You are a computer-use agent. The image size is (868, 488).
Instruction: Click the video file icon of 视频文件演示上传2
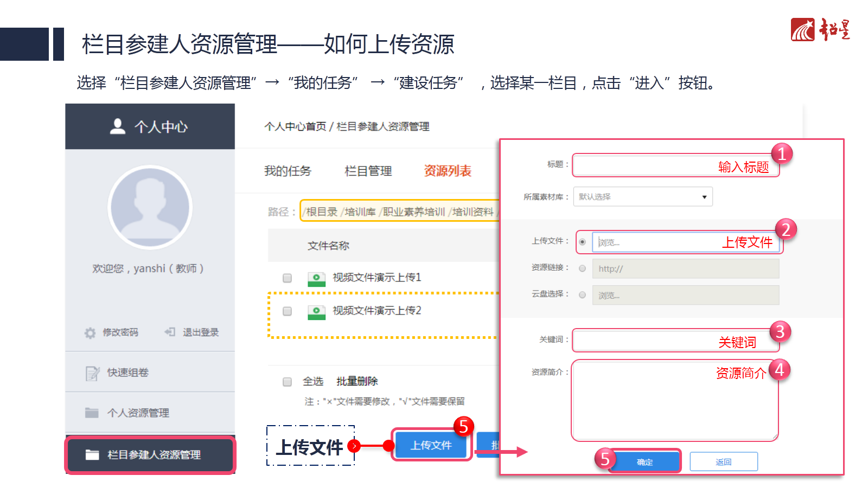[316, 312]
